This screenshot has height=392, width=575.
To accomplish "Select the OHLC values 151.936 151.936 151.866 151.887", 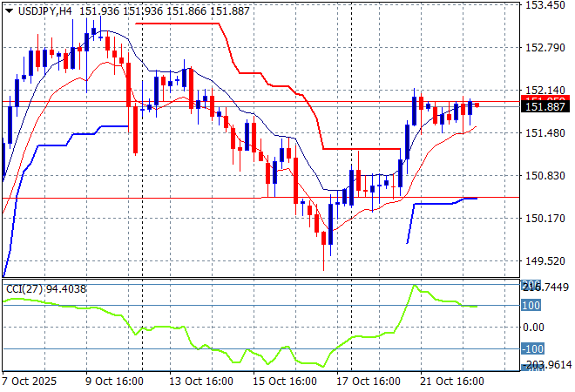I will [x=165, y=11].
